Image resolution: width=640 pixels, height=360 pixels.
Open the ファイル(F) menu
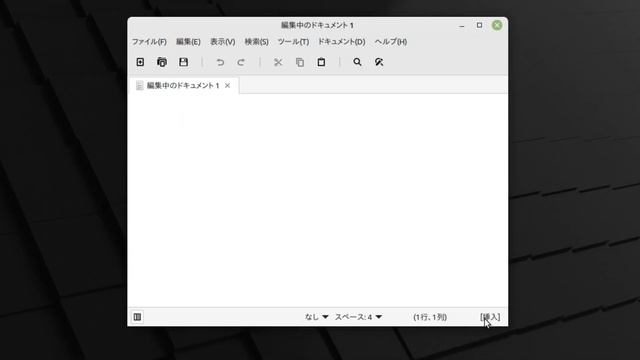(149, 42)
